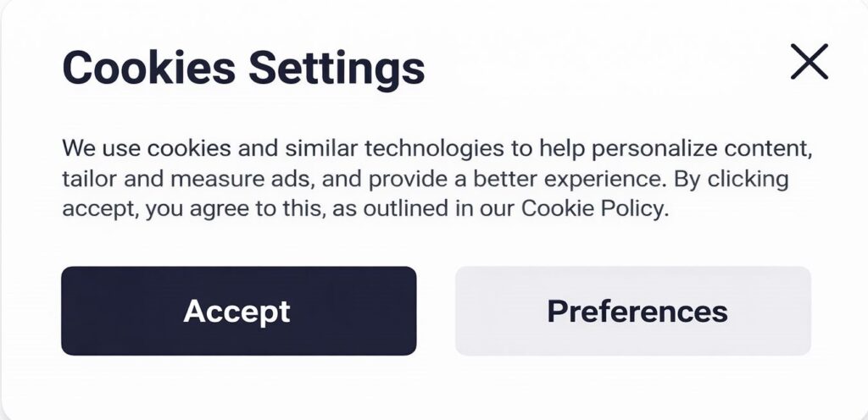This screenshot has width=868, height=420.
Task: Click the "Accept" label text
Action: 237,312
